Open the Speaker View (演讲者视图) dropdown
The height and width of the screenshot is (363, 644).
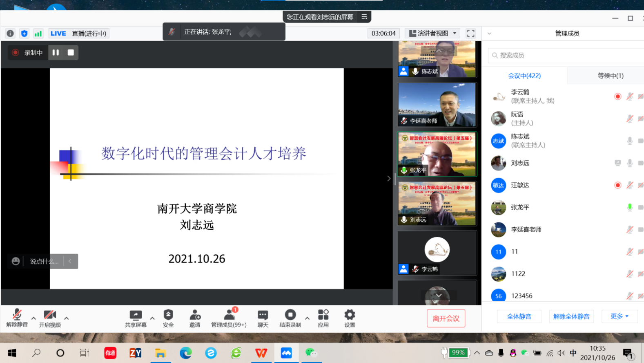433,34
